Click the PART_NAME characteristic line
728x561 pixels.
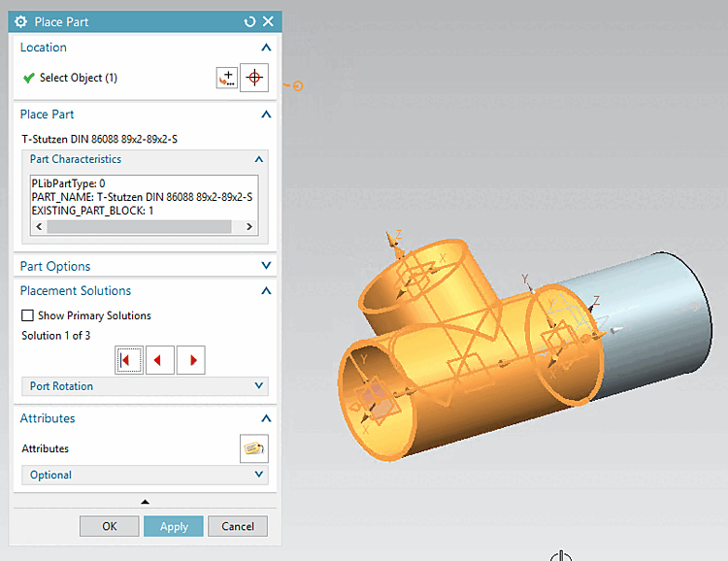pos(142,197)
